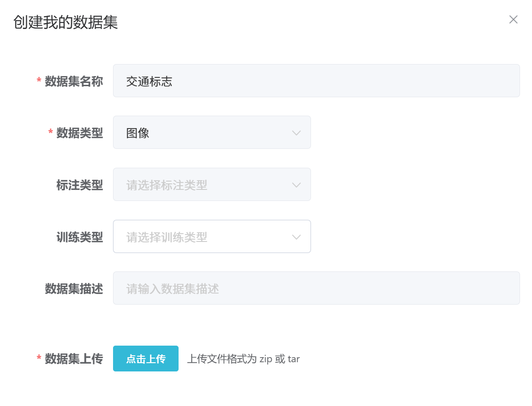Click the 数据集上传 field label
The height and width of the screenshot is (406, 532).
click(73, 359)
